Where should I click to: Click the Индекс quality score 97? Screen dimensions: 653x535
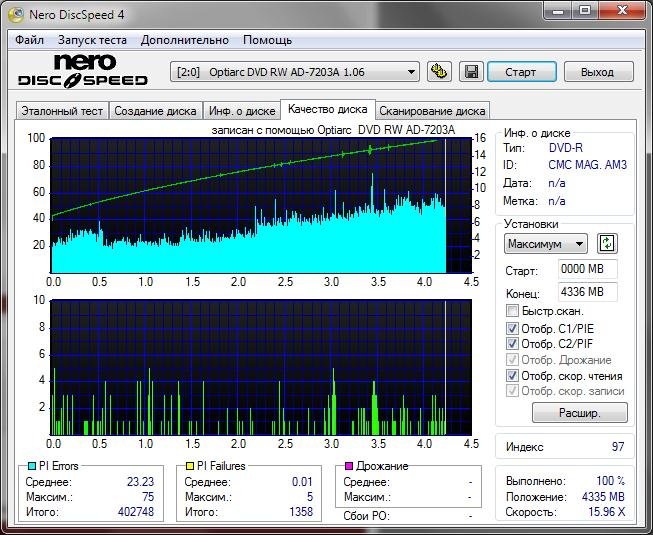[x=618, y=447]
